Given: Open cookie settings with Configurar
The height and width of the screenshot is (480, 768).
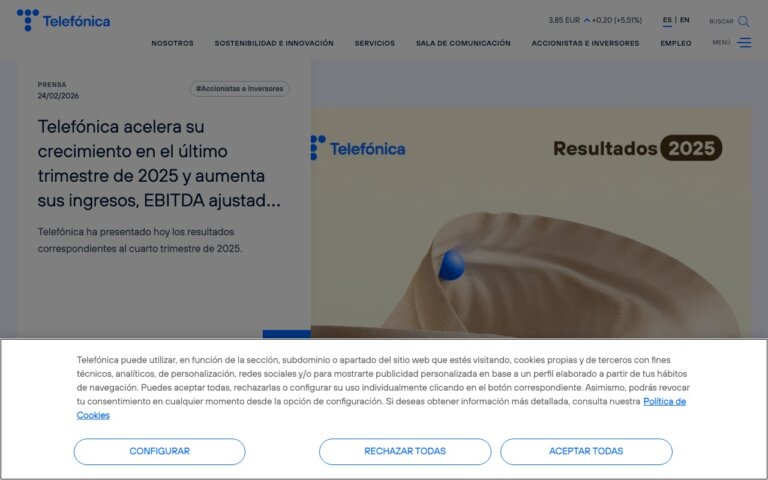Looking at the screenshot, I should 159,451.
